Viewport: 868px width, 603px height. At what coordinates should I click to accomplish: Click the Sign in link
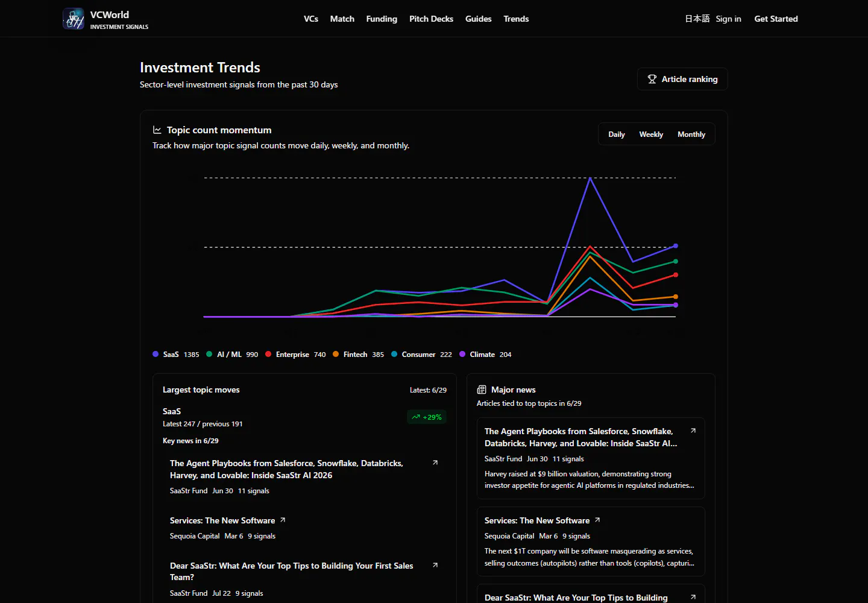pos(728,19)
